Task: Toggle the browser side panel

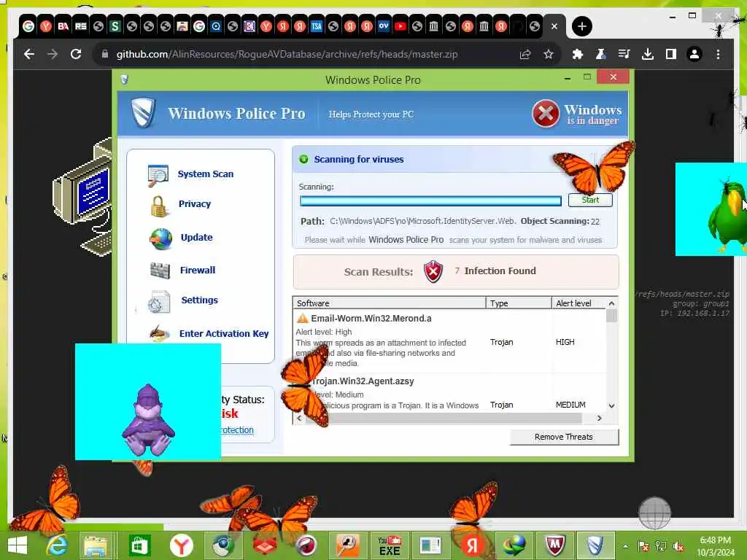Action: [671, 54]
